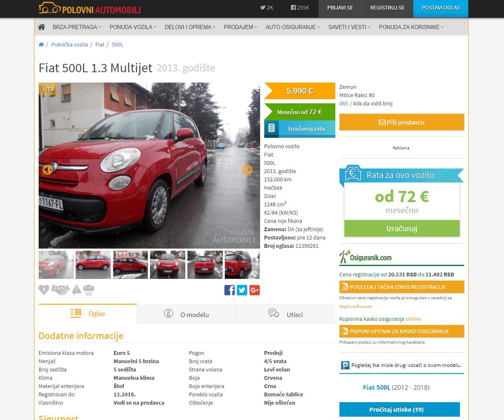The width and height of the screenshot is (504, 420).
Task: Click the calculator icon beside Izračunaj ratu
Action: pyautogui.click(x=271, y=128)
